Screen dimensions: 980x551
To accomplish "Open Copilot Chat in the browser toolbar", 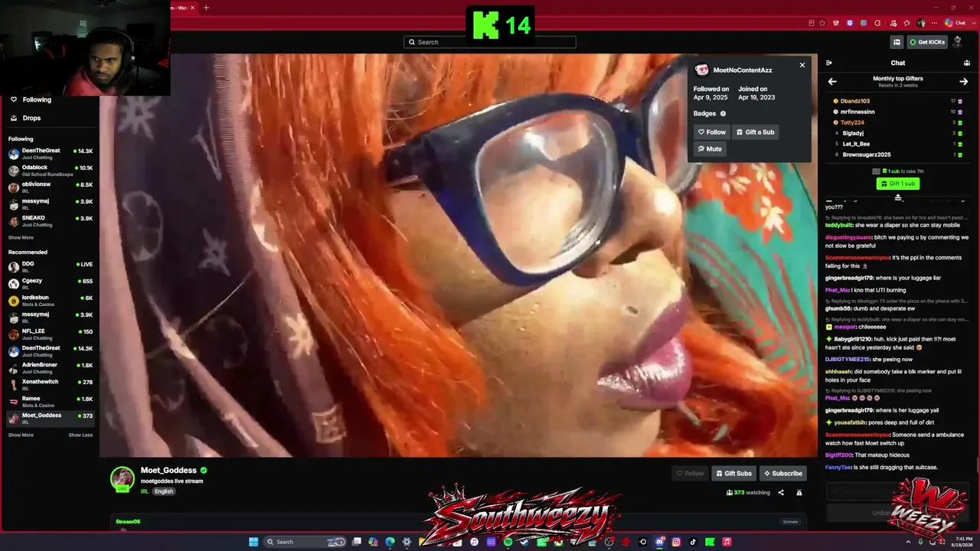I will 955,23.
